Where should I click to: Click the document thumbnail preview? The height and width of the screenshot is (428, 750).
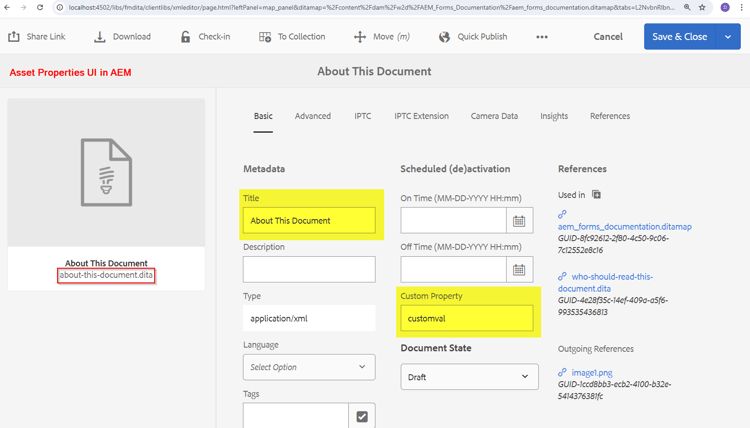pos(106,173)
